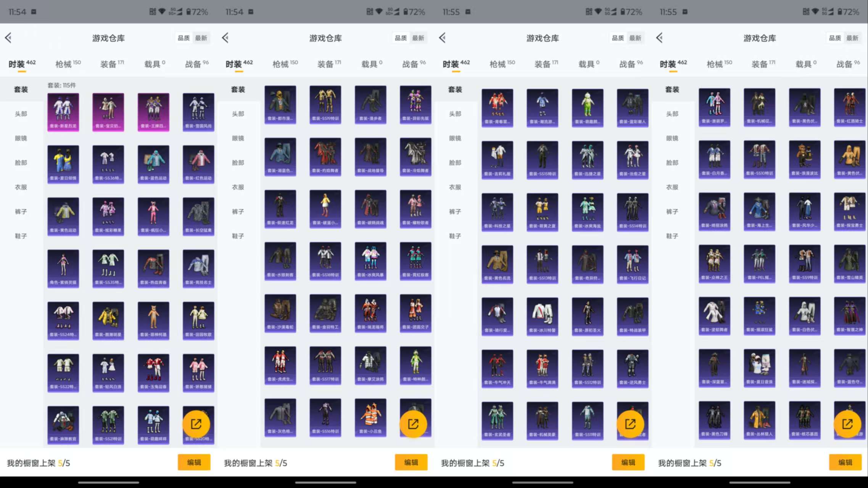The width and height of the screenshot is (868, 488).
Task: Toggle sorting to 品质 (quality)
Action: (184, 38)
